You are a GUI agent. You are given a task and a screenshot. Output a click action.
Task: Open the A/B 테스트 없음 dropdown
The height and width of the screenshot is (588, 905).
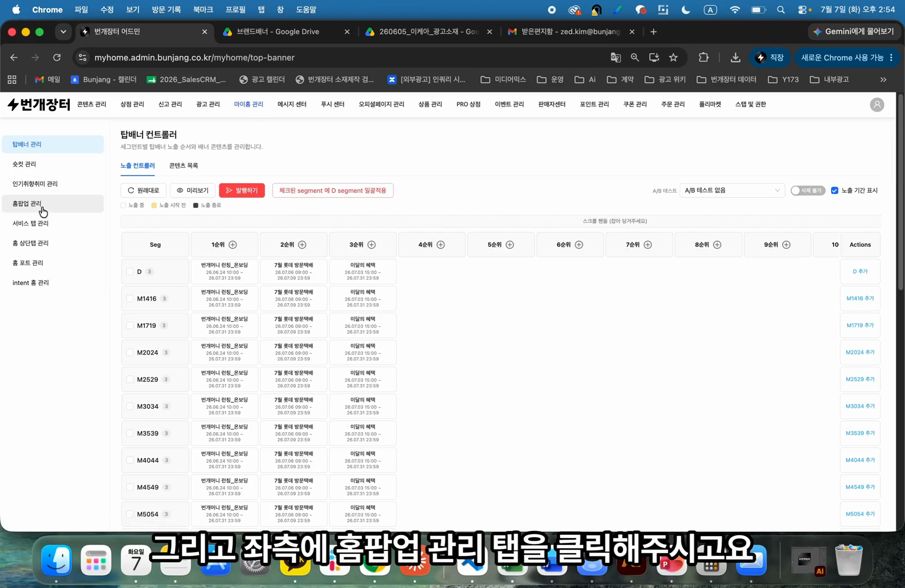click(732, 191)
